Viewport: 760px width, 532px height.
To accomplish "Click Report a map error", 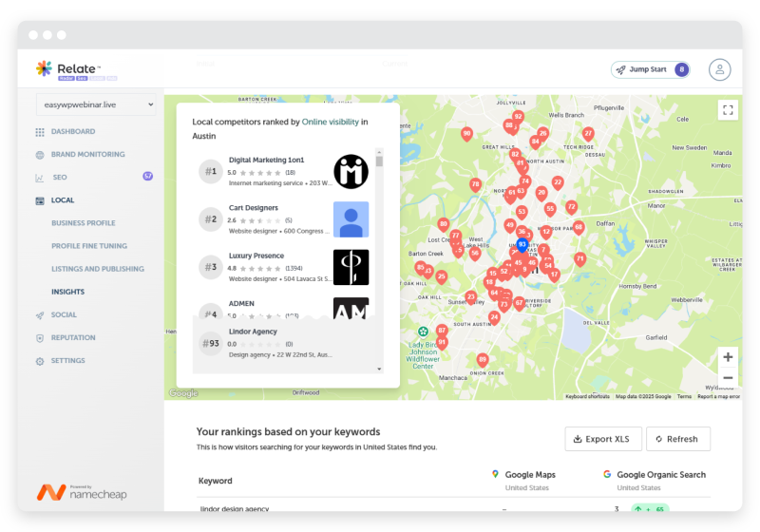I will tap(718, 396).
